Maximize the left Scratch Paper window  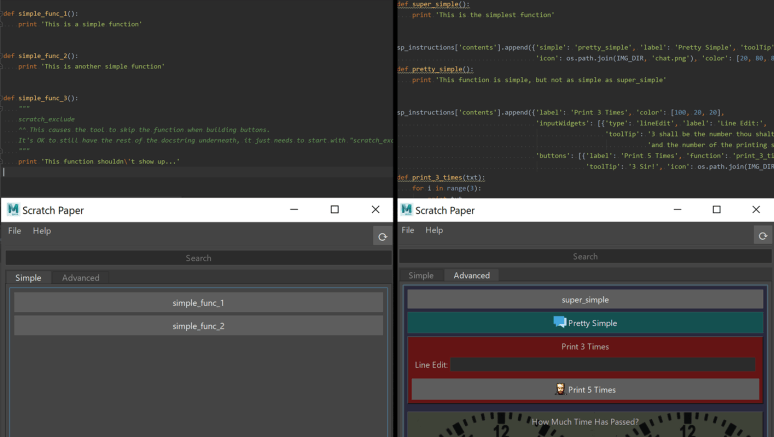(334, 210)
